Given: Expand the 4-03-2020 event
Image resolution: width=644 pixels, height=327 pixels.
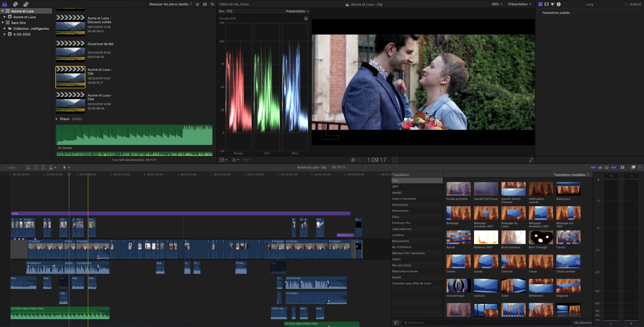Looking at the screenshot, I should [x=5, y=34].
